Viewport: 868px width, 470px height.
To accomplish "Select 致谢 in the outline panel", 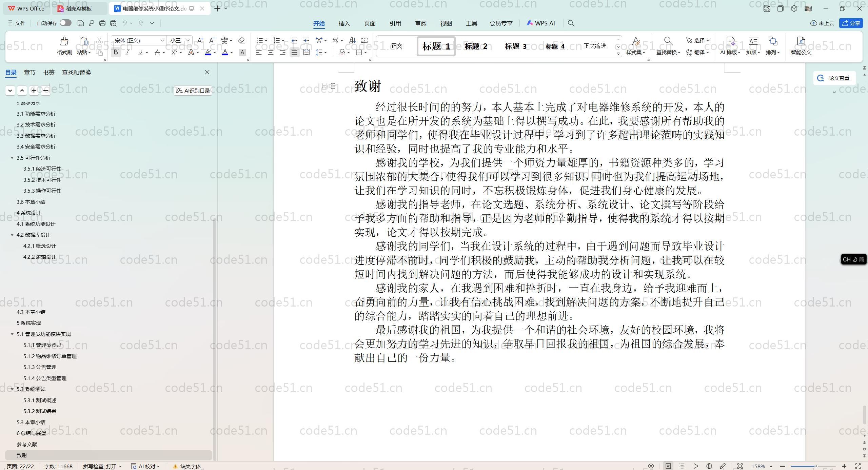I will 22,455.
